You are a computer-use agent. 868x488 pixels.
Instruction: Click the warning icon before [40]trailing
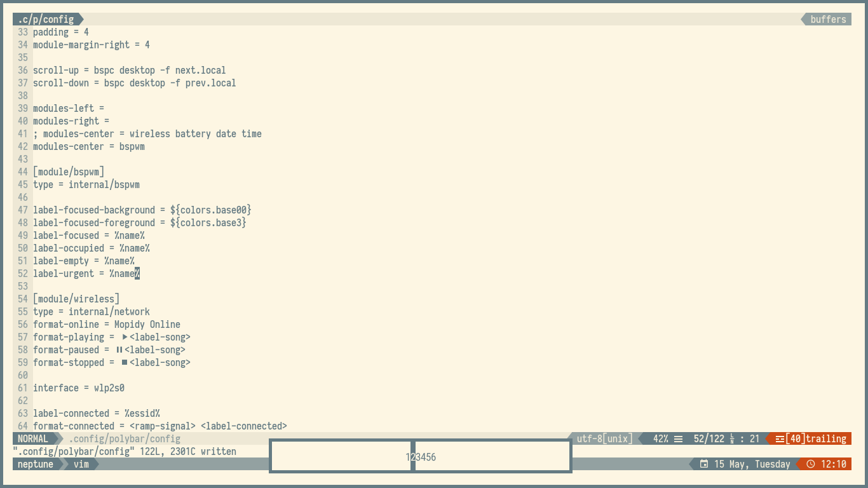780,438
